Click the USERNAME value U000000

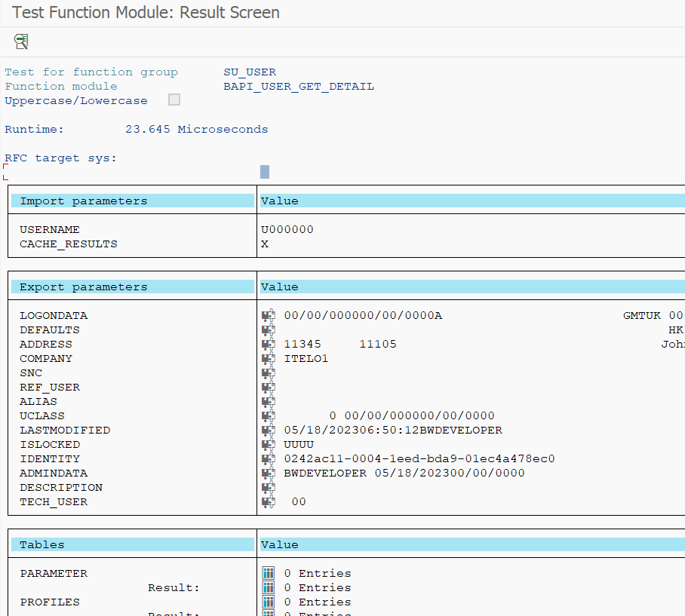click(x=283, y=229)
